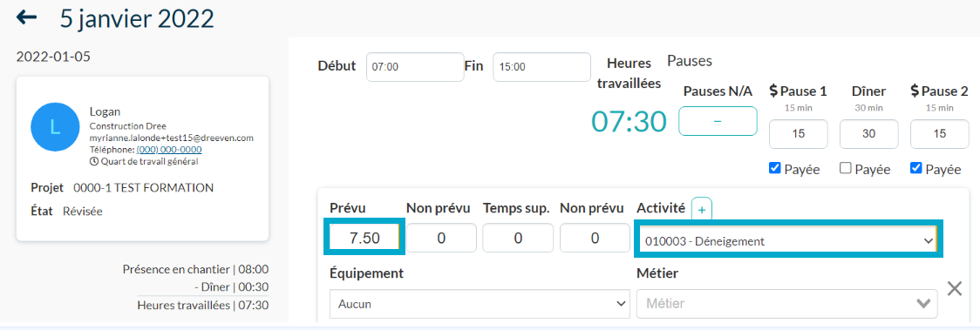The width and height of the screenshot is (980, 330).
Task: Edit the Dîner minutes field showing 30
Action: pyautogui.click(x=869, y=134)
